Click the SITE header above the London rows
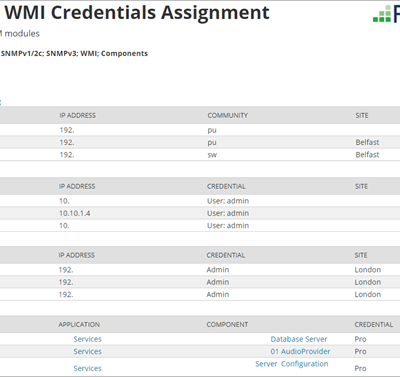 click(361, 255)
